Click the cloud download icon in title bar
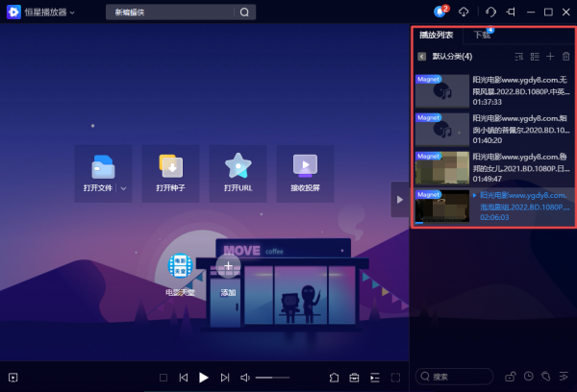Viewport: 577px width, 392px height. [463, 12]
